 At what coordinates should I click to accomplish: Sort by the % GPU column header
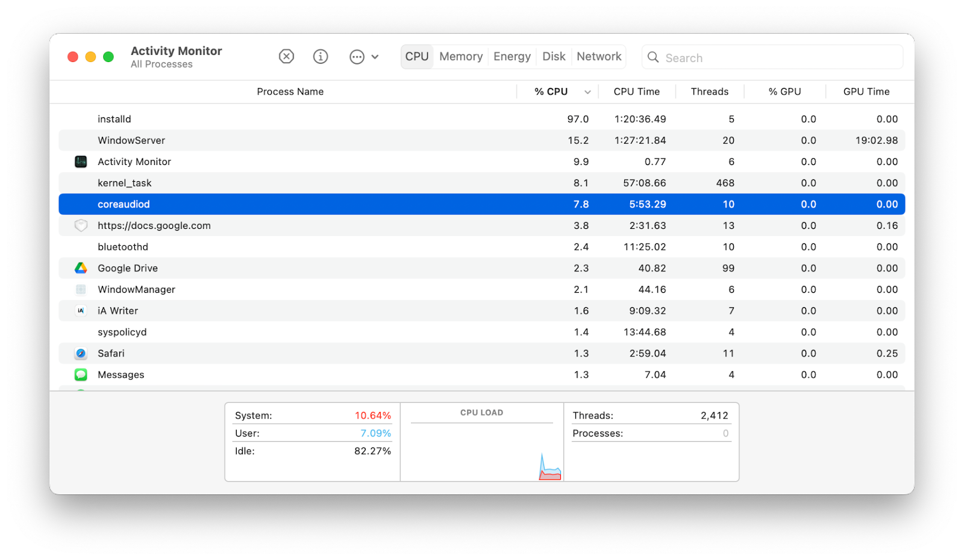point(784,92)
